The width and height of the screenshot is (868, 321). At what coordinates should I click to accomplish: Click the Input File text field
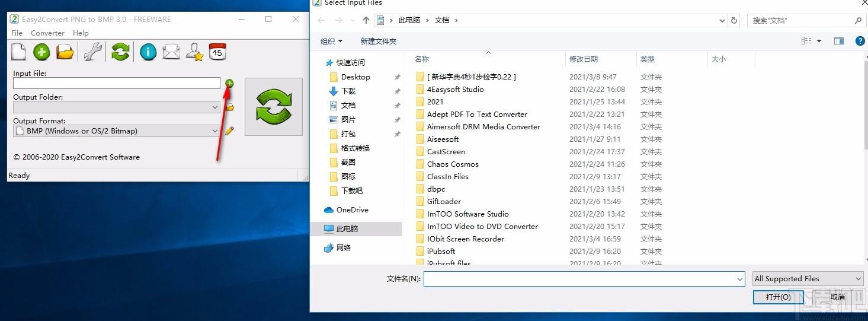point(117,84)
